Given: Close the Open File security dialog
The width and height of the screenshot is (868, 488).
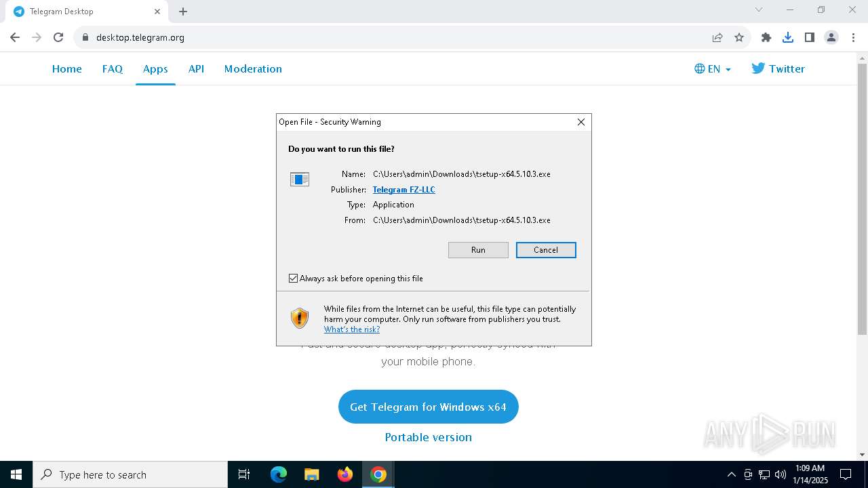Looking at the screenshot, I should (x=581, y=122).
